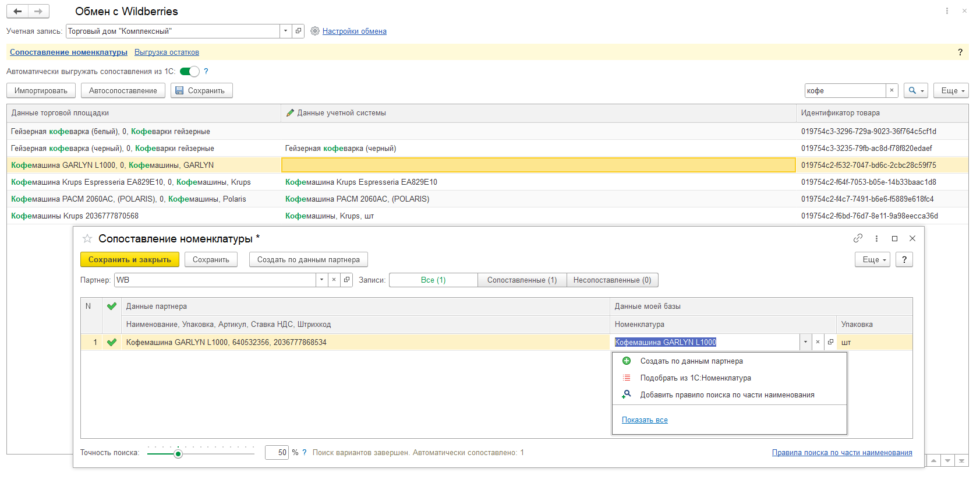Viewport: 980px width, 479px height.
Task: Filter records by Несопоставленные (0)
Action: point(613,280)
